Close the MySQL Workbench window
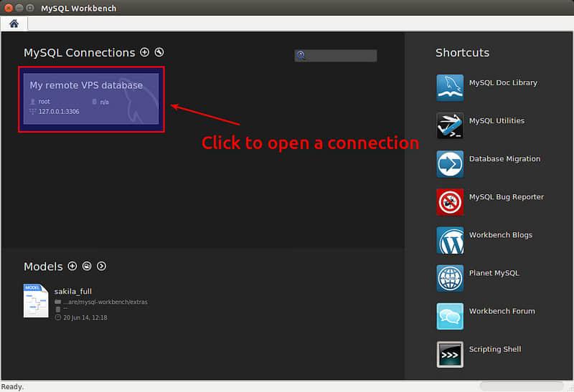 [x=8, y=8]
